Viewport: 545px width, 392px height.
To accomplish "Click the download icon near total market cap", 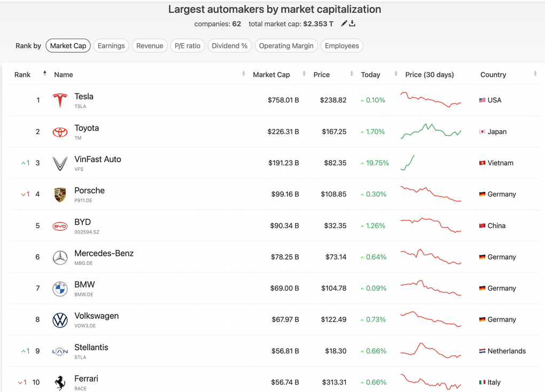I will click(352, 23).
